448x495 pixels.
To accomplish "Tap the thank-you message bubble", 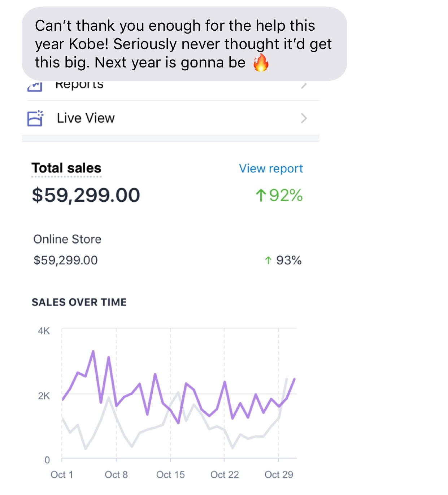I will coord(184,44).
